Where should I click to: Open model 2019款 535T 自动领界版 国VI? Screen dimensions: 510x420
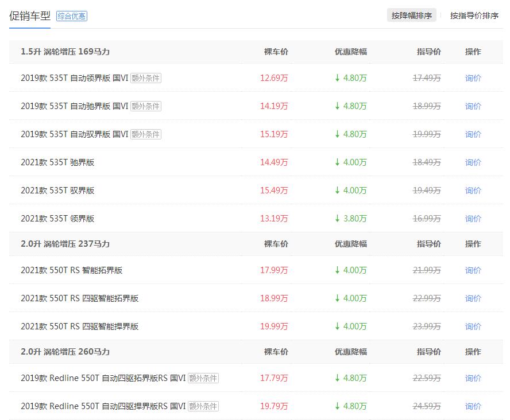tap(75, 78)
